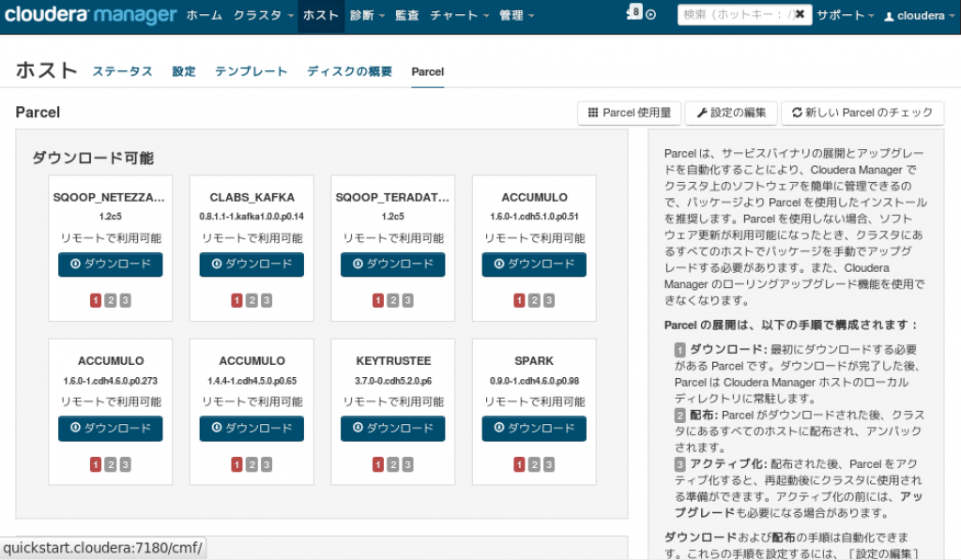Open the 管理 dropdown menu
This screenshot has height=560, width=961.
(x=517, y=15)
